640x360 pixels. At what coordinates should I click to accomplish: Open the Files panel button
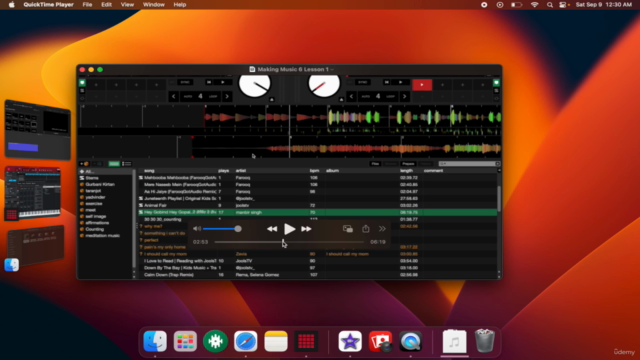pos(375,164)
